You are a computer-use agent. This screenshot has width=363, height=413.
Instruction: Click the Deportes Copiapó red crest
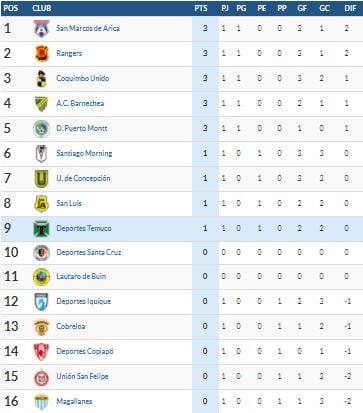41,352
